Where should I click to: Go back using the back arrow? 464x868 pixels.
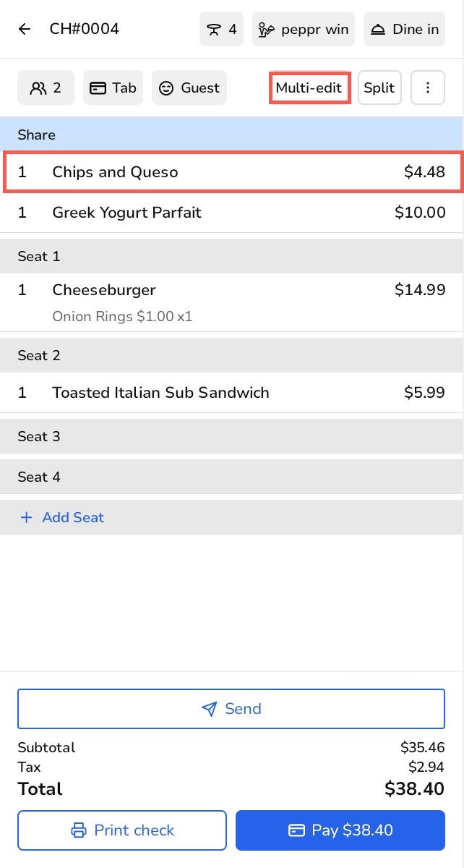coord(25,30)
